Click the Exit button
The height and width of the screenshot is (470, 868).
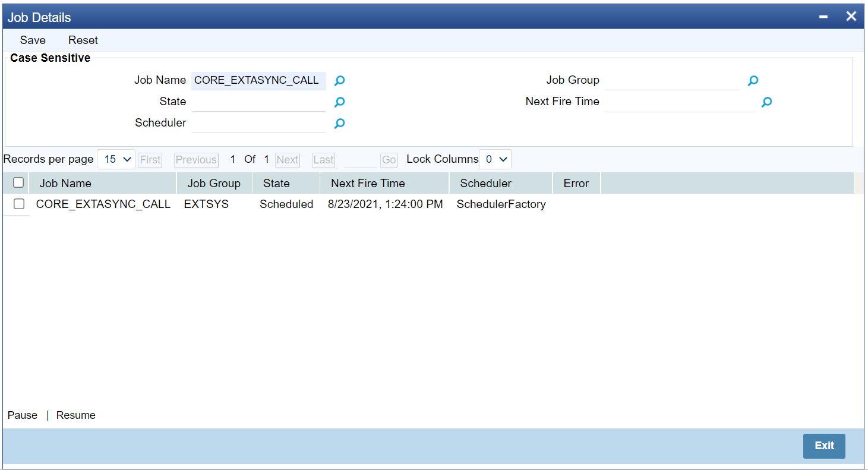(x=824, y=446)
